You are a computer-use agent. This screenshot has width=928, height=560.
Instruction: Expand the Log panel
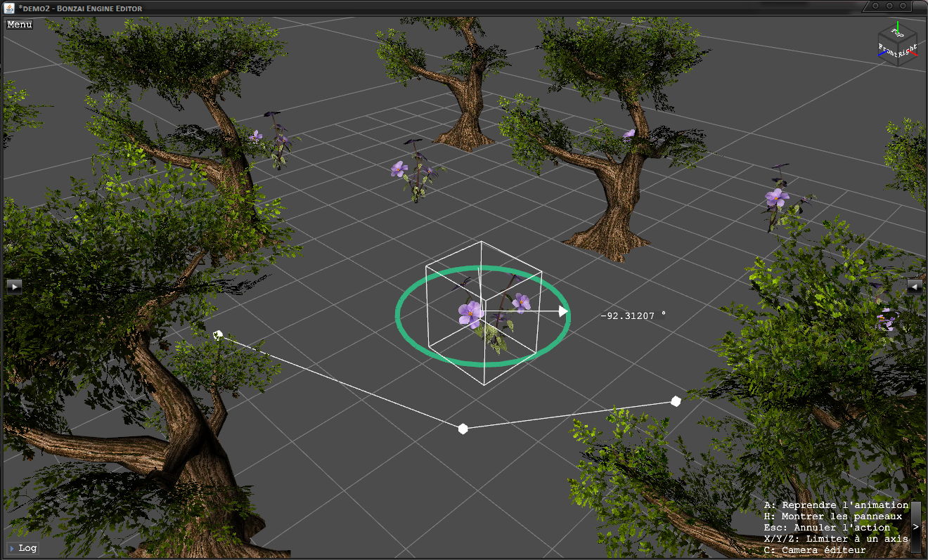pos(22,548)
